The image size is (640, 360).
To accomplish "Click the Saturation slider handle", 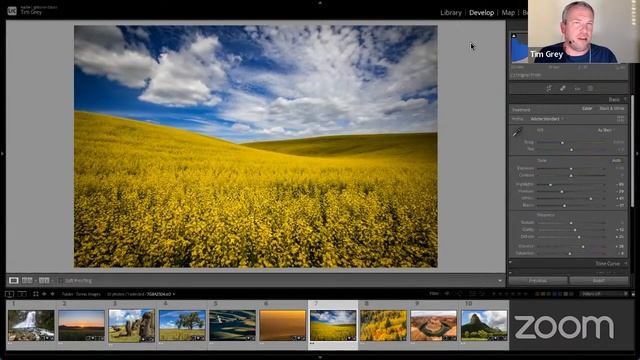I will coord(570,253).
